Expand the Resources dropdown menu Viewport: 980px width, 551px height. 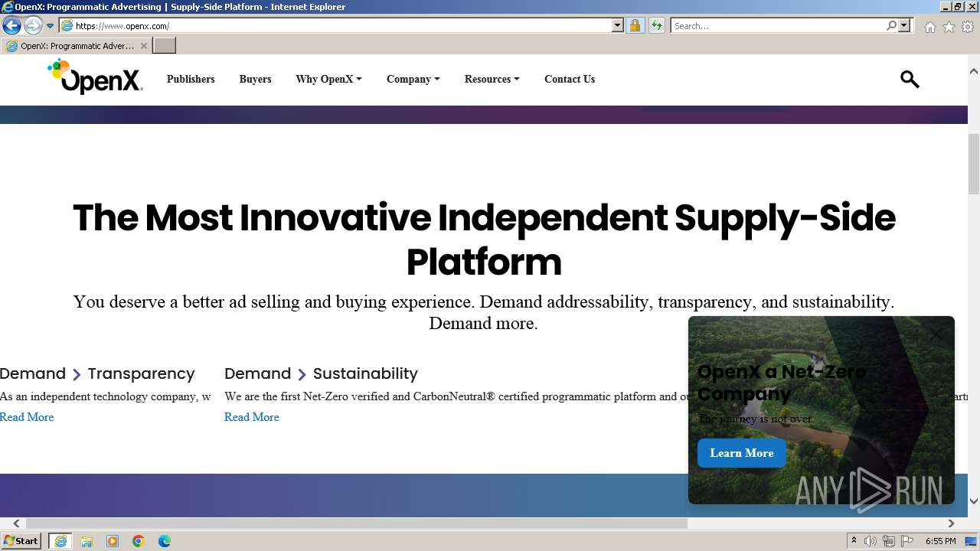pyautogui.click(x=492, y=79)
